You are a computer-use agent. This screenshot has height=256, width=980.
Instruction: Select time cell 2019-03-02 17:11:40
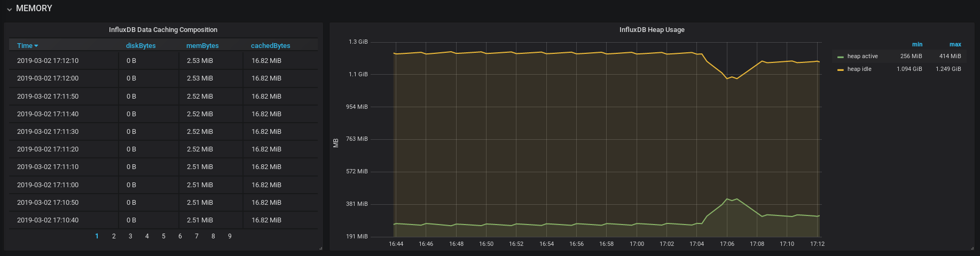point(48,114)
